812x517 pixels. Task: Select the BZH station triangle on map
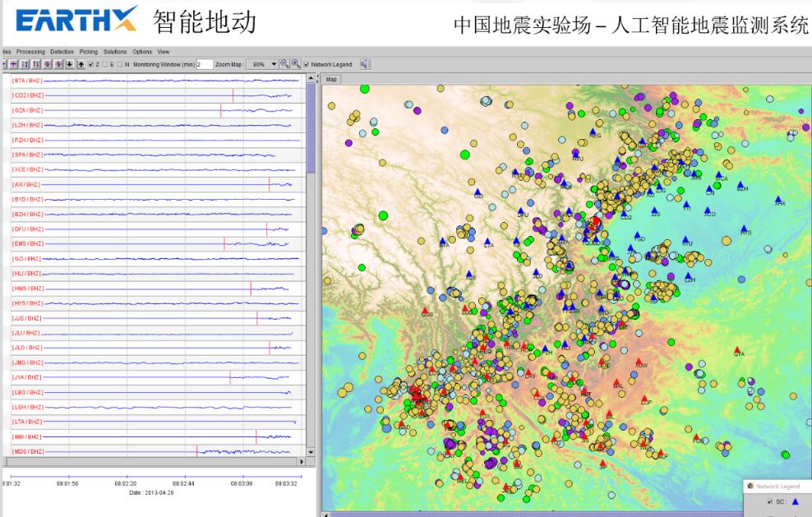coord(740,184)
